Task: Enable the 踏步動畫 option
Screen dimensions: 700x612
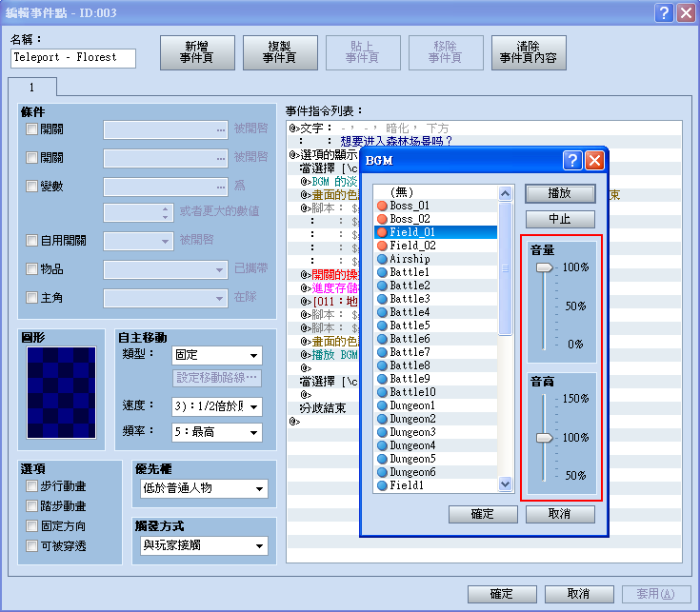Action: (x=31, y=505)
